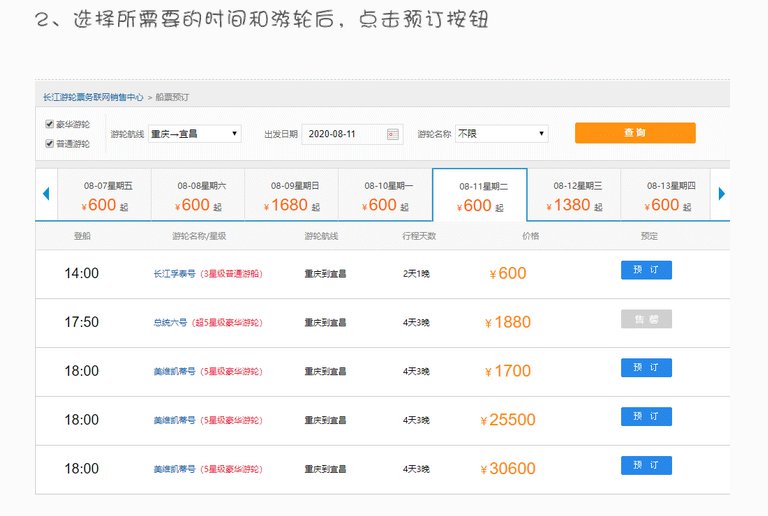Click the 出发日期 date input field
Viewport: 768px width, 516px height.
coord(342,134)
